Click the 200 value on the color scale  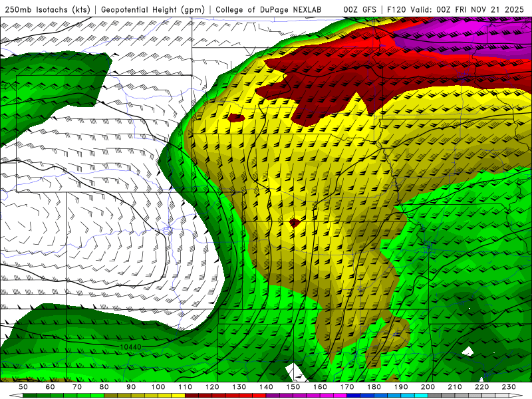pos(428,387)
